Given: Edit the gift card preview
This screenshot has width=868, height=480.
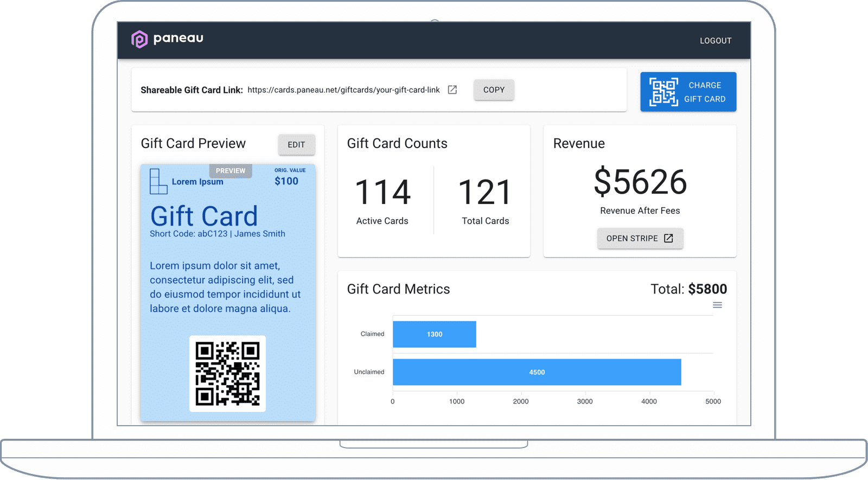Looking at the screenshot, I should tap(296, 145).
